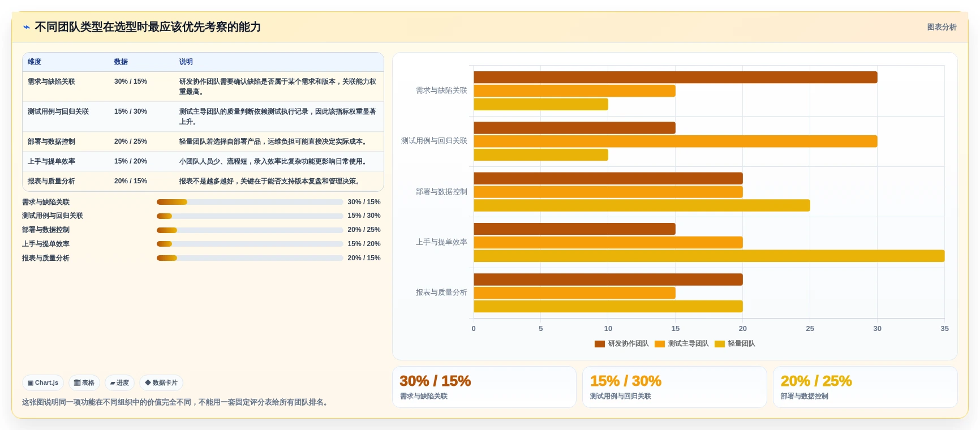Click the 20% / 25% value in the table
The image size is (980, 430).
click(131, 142)
